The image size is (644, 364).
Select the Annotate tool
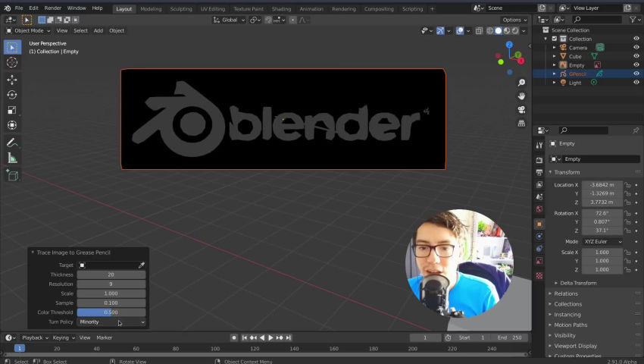(x=12, y=143)
